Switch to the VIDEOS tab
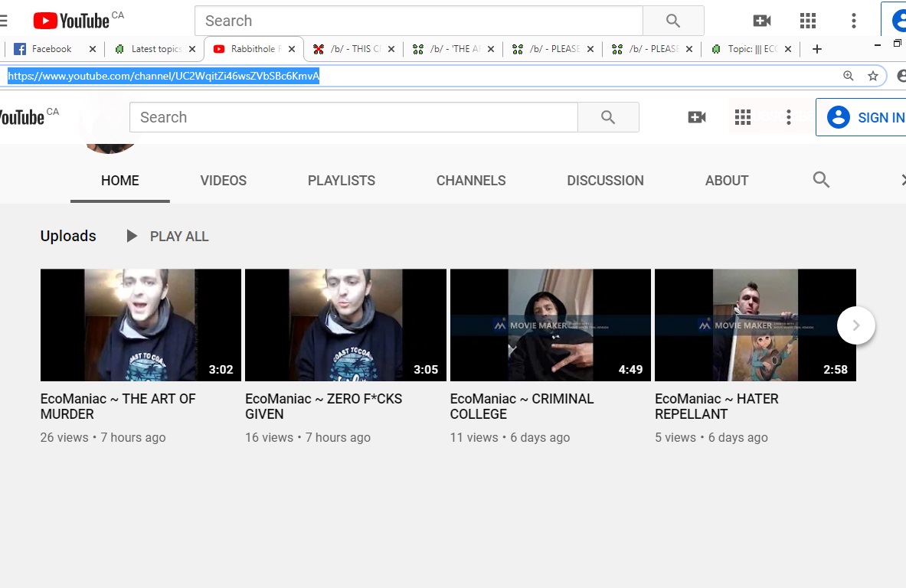906x588 pixels. point(223,181)
